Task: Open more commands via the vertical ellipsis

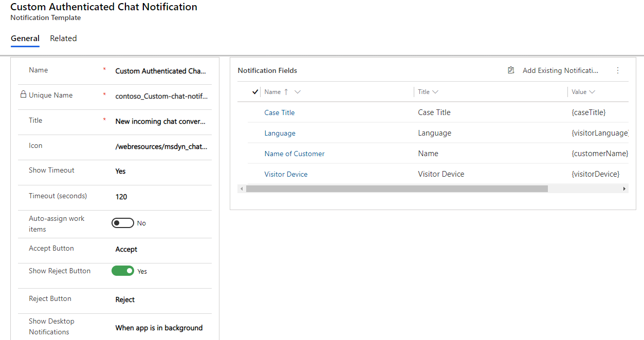Action: 617,70
